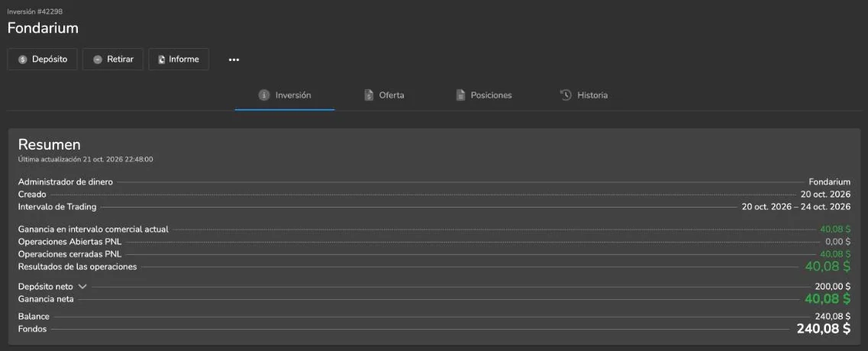Click the Operaciones cerradas PNL 40,08 $ value
Image resolution: width=868 pixels, height=351 pixels.
pyautogui.click(x=835, y=254)
